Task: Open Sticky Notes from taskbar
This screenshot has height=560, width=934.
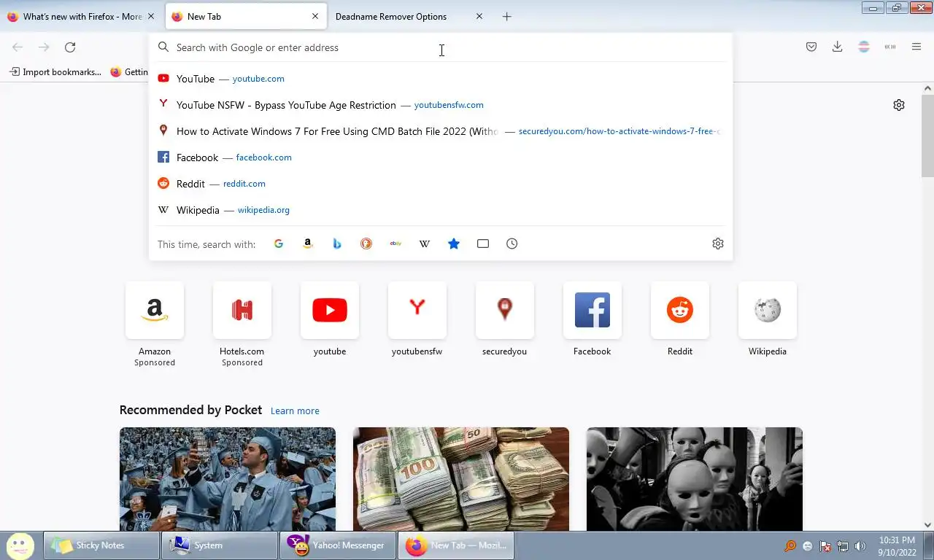Action: point(101,545)
